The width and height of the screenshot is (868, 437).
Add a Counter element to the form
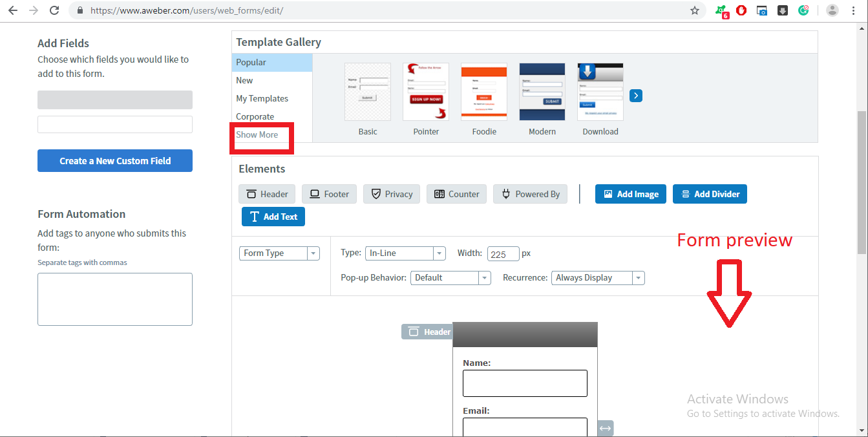coord(456,193)
